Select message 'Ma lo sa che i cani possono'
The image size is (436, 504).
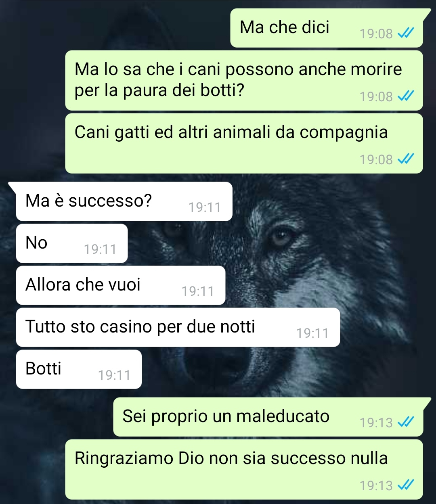pos(244,80)
